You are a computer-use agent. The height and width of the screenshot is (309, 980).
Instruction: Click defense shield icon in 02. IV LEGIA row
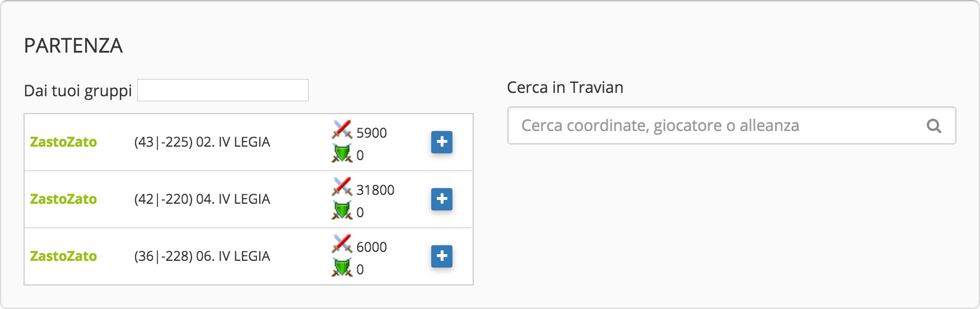342,153
